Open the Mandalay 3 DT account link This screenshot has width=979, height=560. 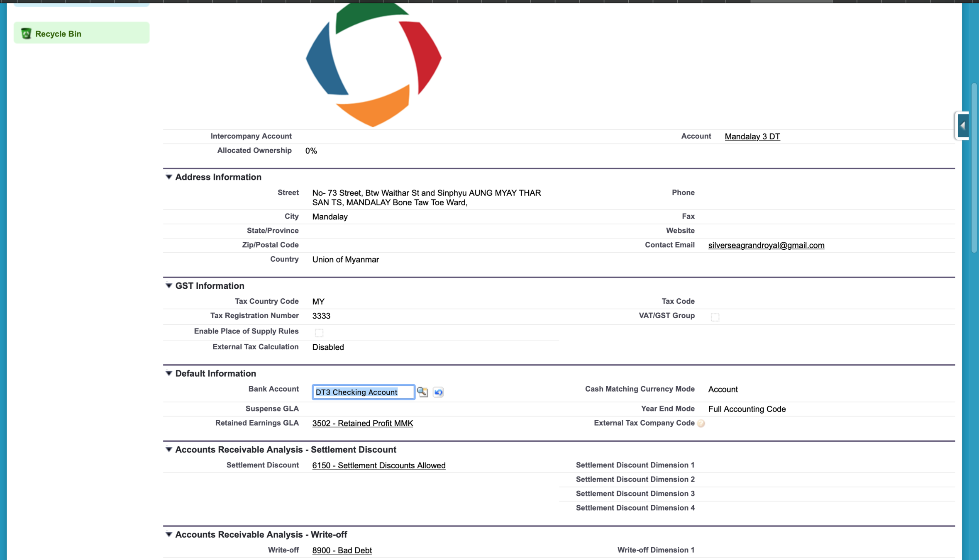[752, 136]
